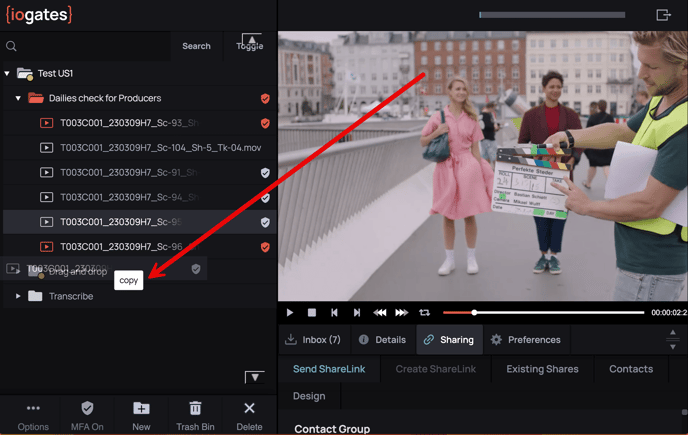Toggle red shield on Dailies check folder
This screenshot has height=435, width=688.
pyautogui.click(x=265, y=99)
